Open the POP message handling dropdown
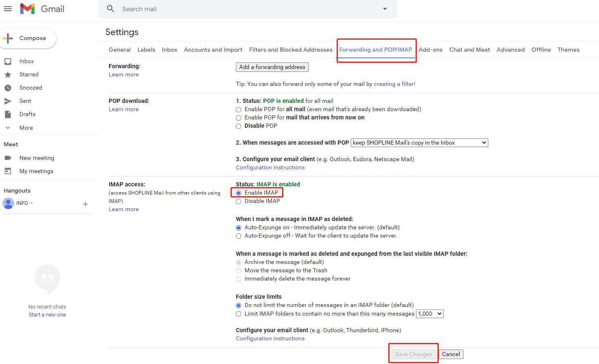Viewport: 599px width, 364px height. pos(419,142)
